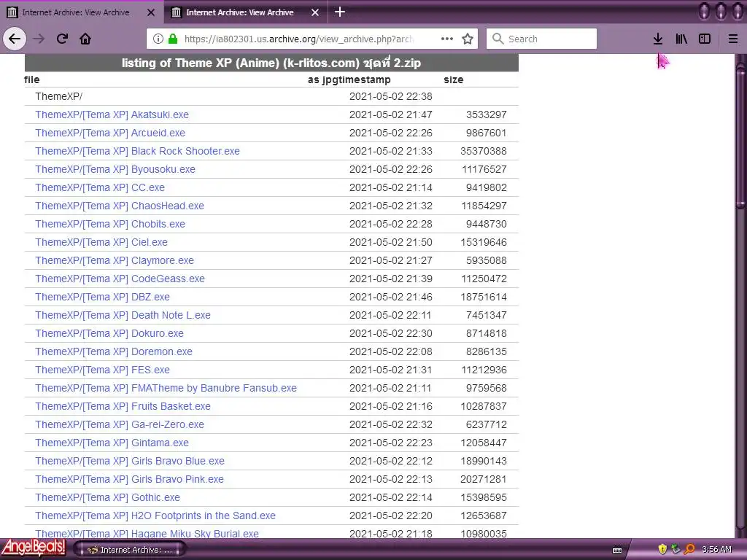Download Claymore.exe theme
This screenshot has height=560, width=747.
115,260
